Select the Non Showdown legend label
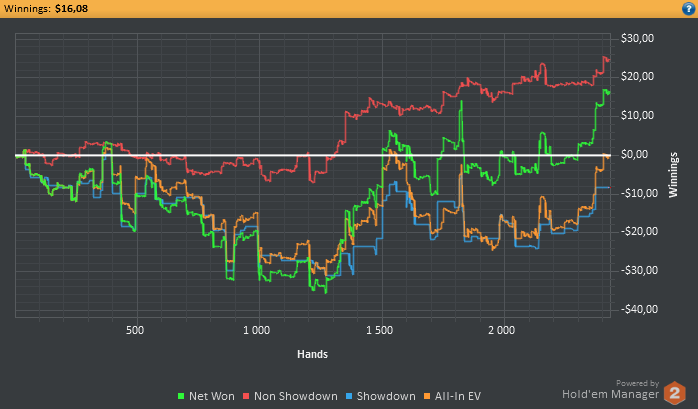 [x=296, y=396]
